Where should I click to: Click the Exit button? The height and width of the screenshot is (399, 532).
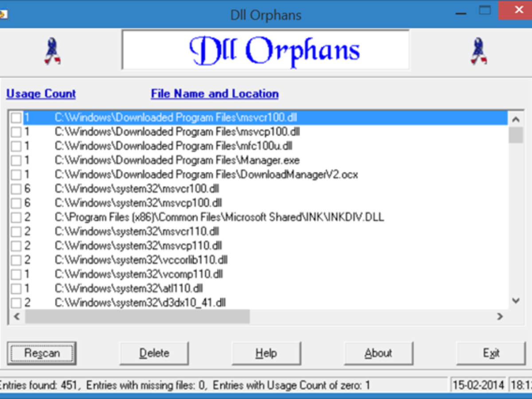[491, 353]
